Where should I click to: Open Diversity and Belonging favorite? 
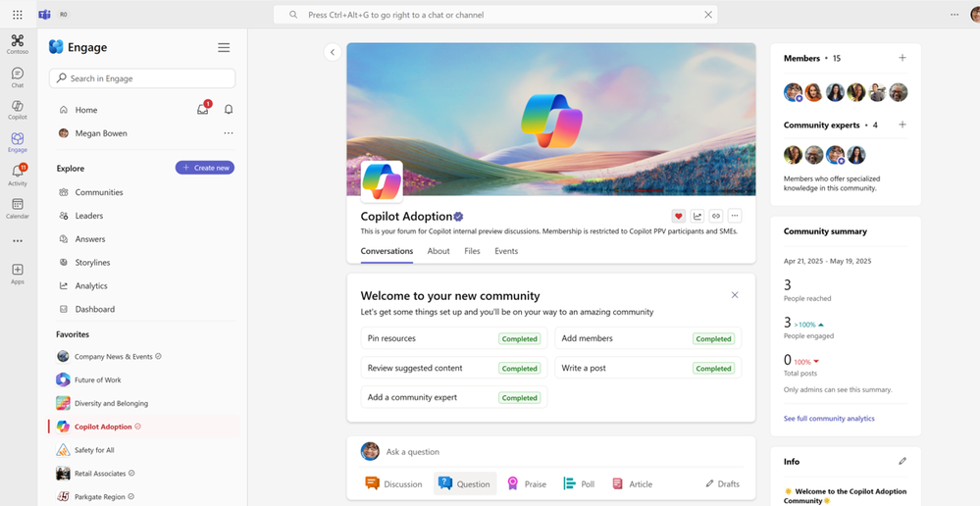pyautogui.click(x=111, y=403)
